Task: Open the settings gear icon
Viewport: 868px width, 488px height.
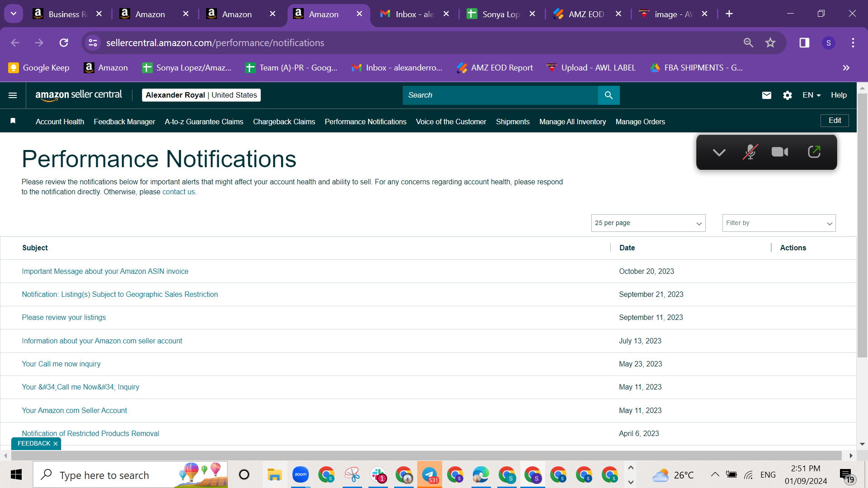Action: coord(788,95)
